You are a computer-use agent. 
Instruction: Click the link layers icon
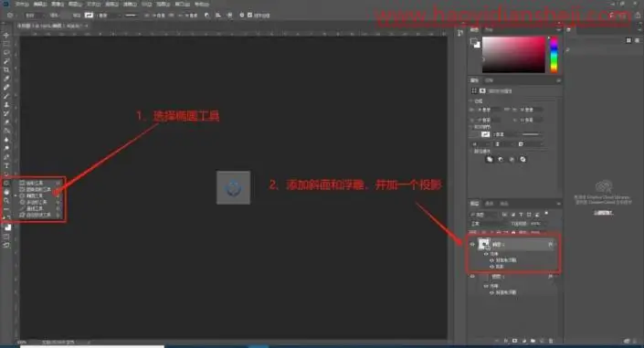pyautogui.click(x=497, y=341)
